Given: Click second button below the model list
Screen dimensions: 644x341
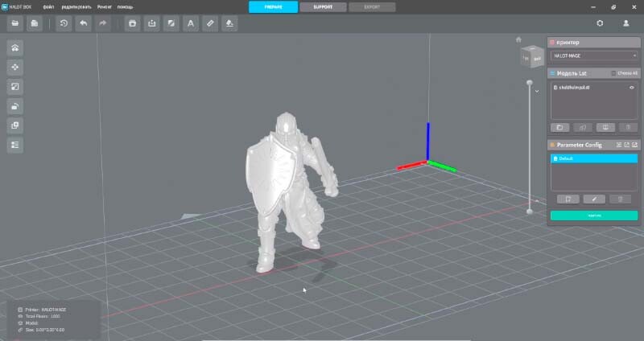Looking at the screenshot, I should (x=582, y=128).
